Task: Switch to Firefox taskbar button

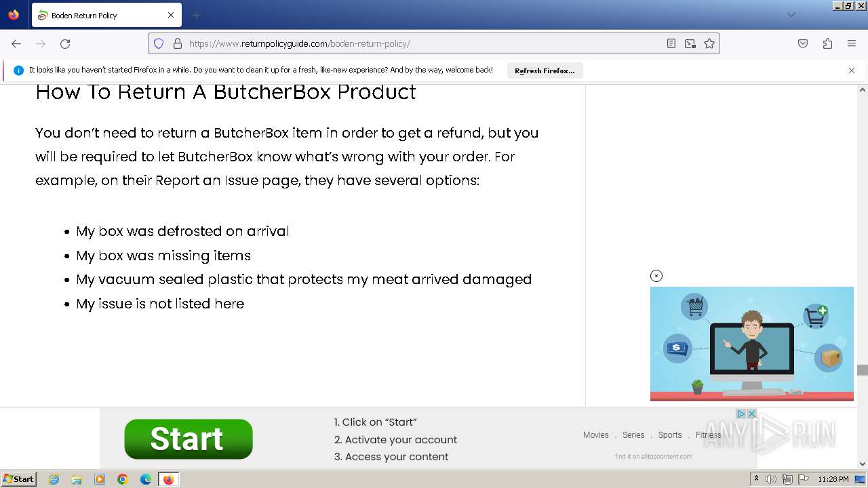Action: coord(168,479)
